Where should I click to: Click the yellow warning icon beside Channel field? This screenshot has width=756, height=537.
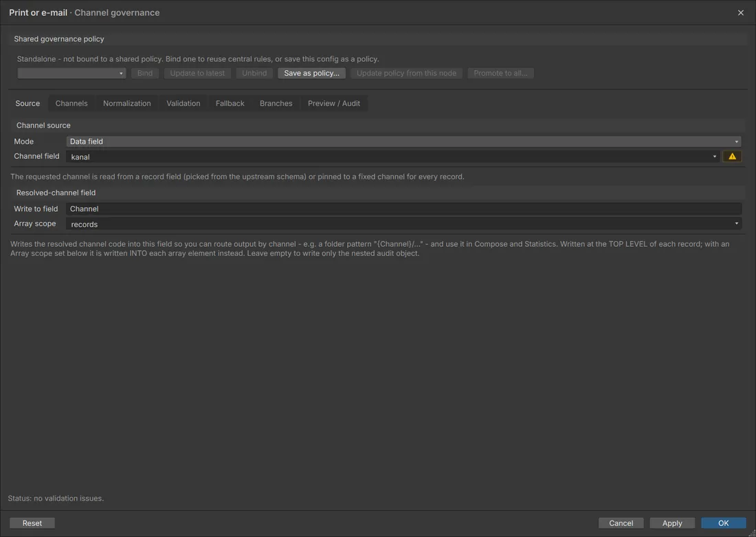[732, 156]
